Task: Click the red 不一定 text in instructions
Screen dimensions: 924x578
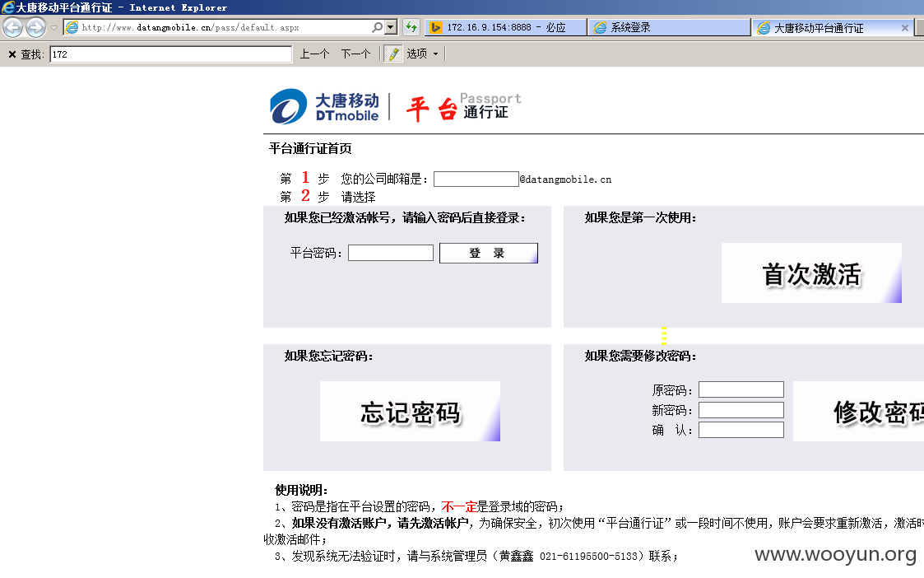Action: point(459,506)
